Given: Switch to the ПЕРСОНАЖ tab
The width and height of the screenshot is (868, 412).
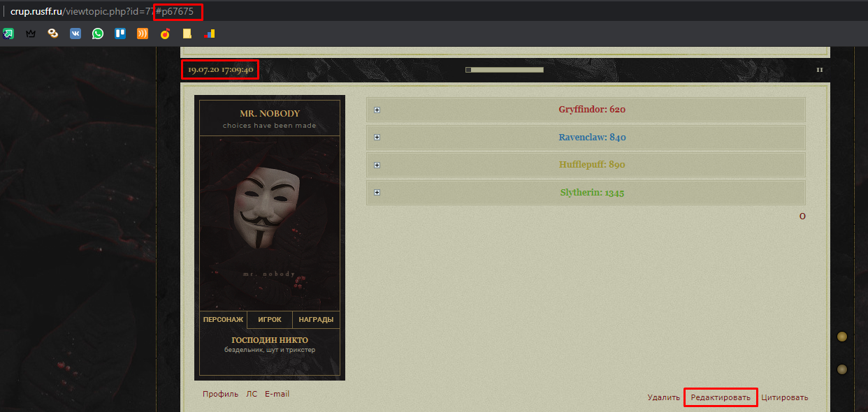Looking at the screenshot, I should pos(223,320).
